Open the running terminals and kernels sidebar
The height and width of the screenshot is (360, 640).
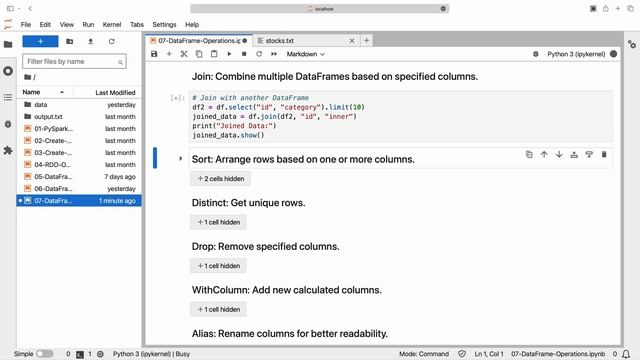pos(8,71)
